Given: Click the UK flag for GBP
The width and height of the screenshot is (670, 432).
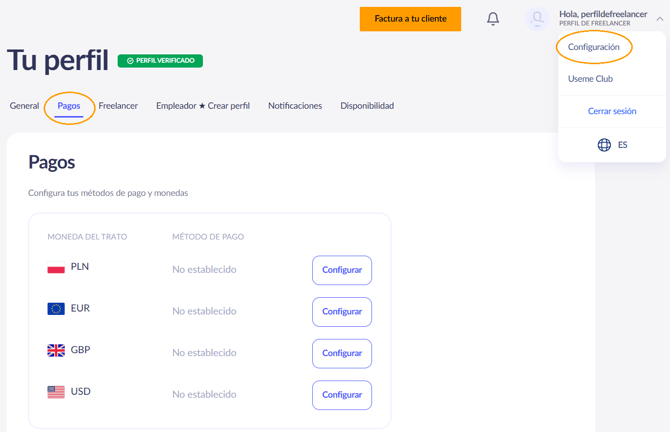Looking at the screenshot, I should click(x=56, y=350).
